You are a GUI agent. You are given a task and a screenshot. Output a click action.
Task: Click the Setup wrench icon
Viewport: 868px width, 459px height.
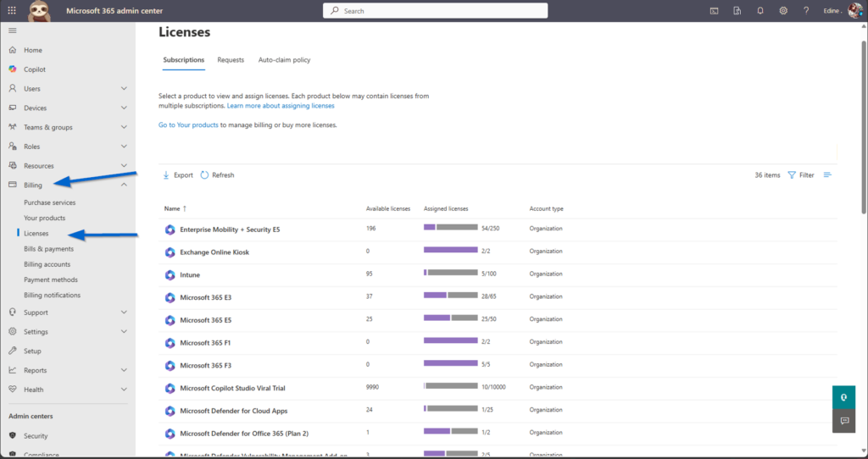coord(13,351)
